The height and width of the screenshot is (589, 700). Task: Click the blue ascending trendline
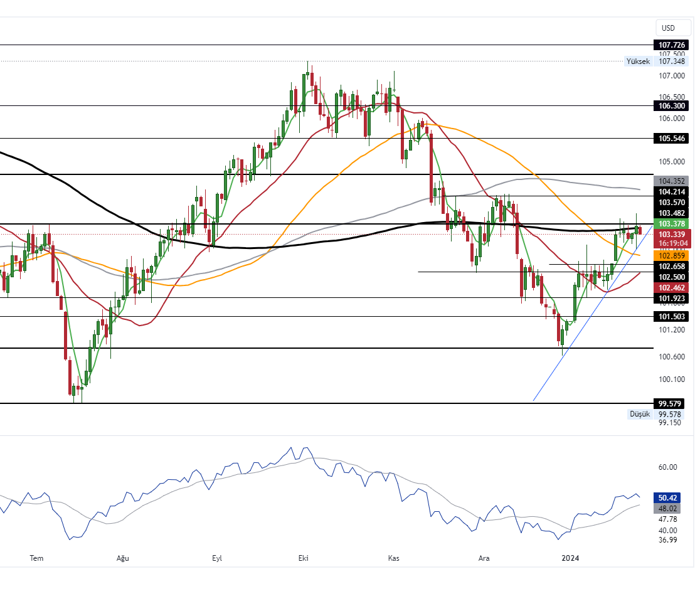pyautogui.click(x=565, y=353)
